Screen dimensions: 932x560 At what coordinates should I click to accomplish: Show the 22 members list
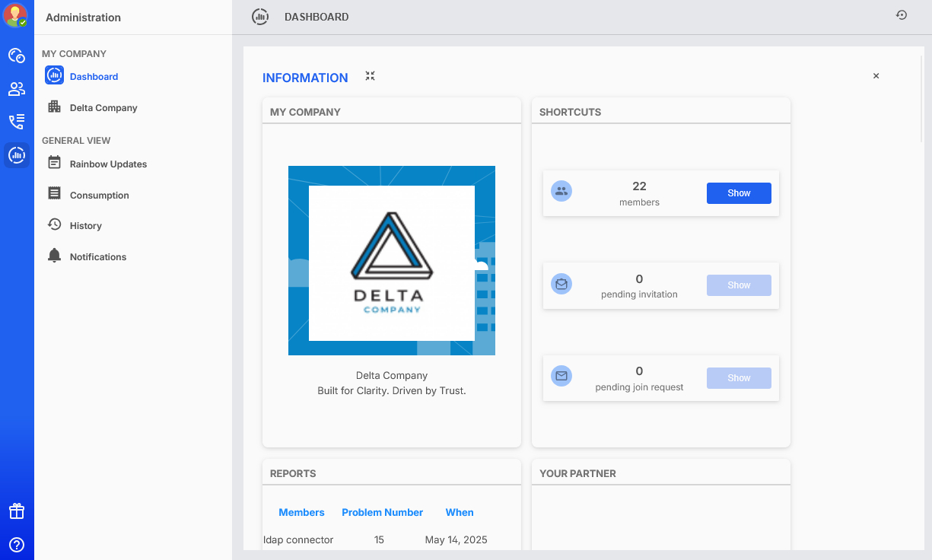click(x=738, y=193)
